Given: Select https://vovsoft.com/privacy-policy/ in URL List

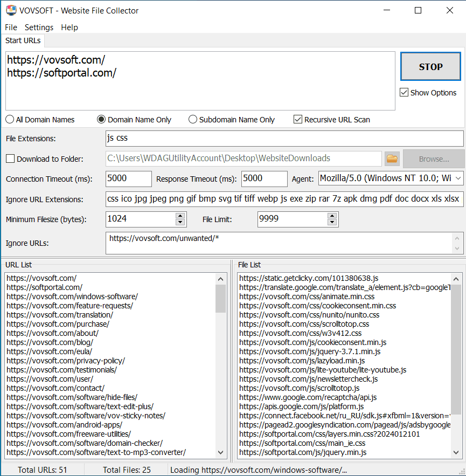Looking at the screenshot, I should (x=66, y=361).
